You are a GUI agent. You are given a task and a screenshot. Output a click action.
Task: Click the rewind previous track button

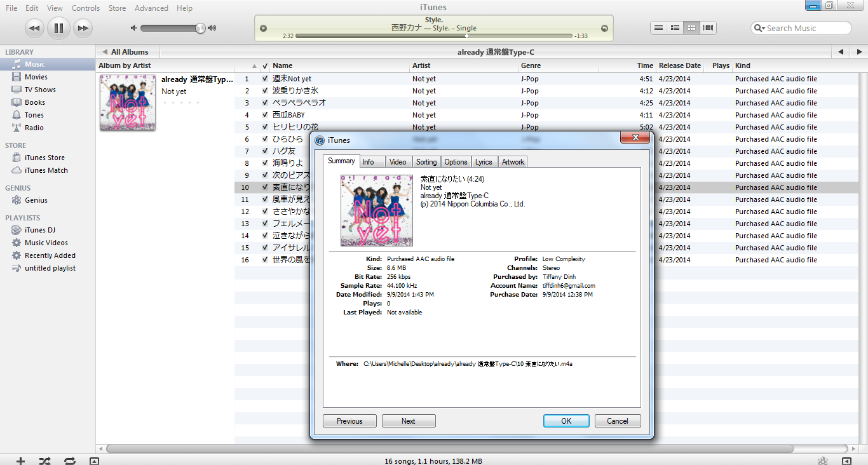[x=35, y=28]
